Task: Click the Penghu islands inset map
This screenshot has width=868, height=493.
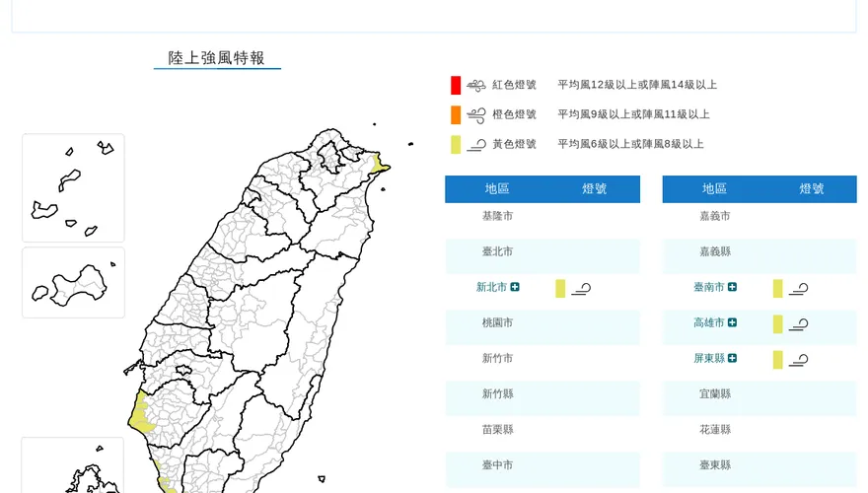Action: (73, 187)
